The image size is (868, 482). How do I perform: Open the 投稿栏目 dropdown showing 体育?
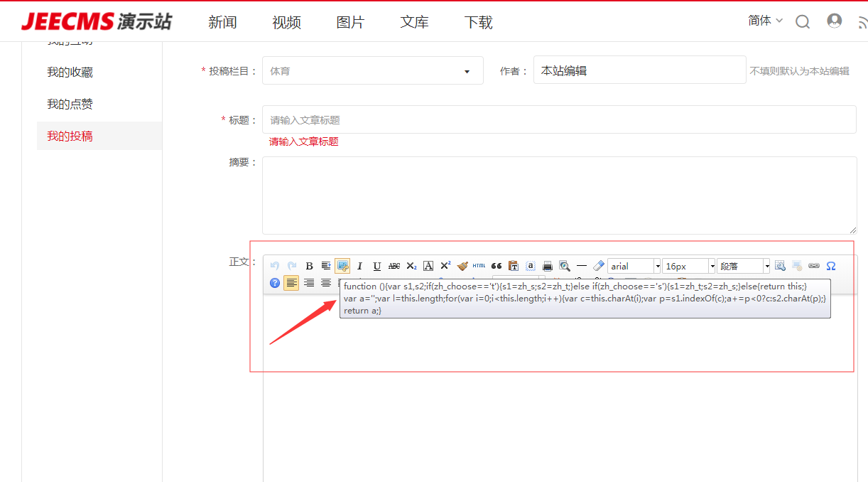[373, 70]
